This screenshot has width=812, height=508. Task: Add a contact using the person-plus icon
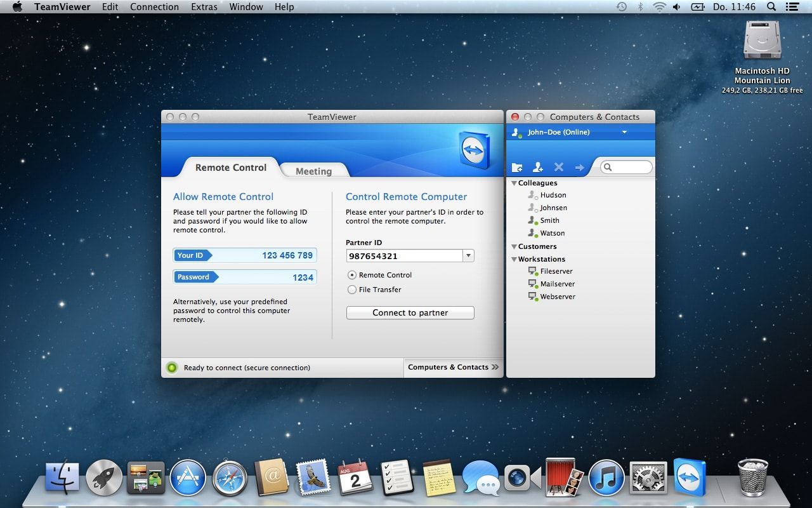point(538,167)
